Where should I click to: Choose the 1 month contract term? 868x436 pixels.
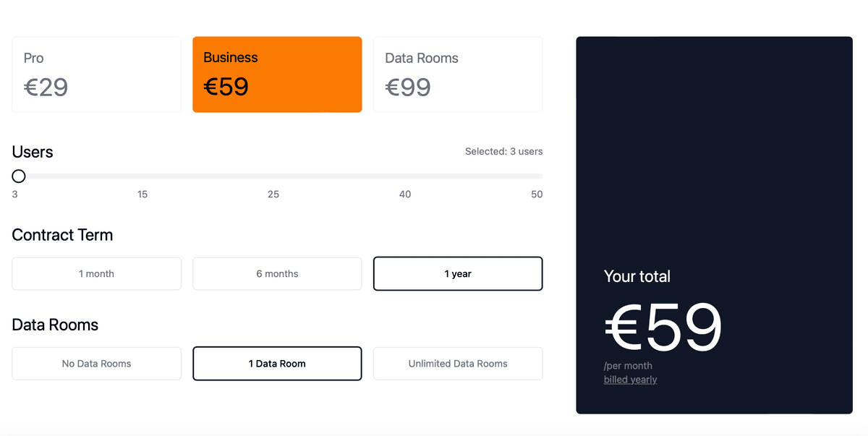96,273
